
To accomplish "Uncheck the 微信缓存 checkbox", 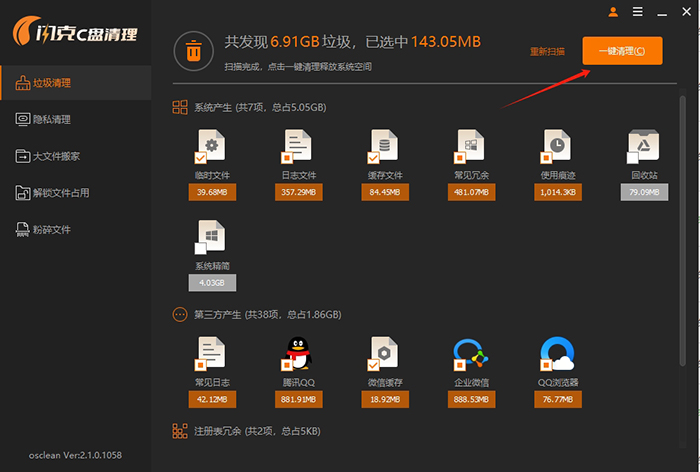I will pyautogui.click(x=373, y=365).
